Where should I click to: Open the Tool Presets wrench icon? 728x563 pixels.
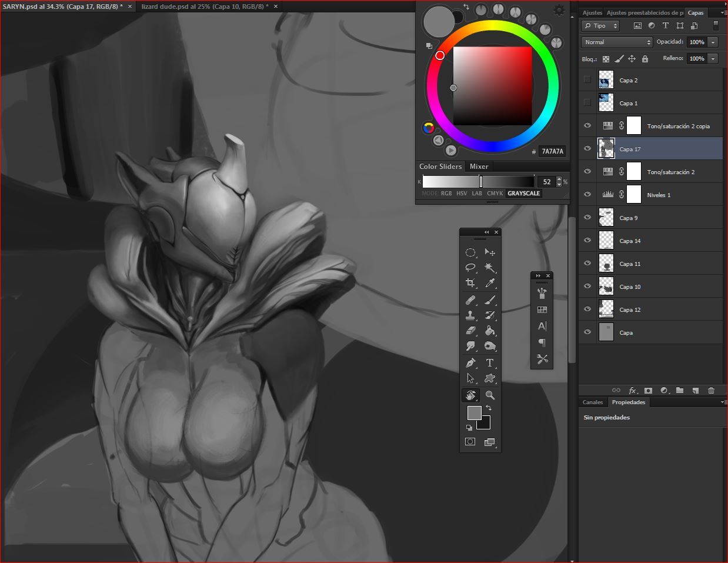542,359
